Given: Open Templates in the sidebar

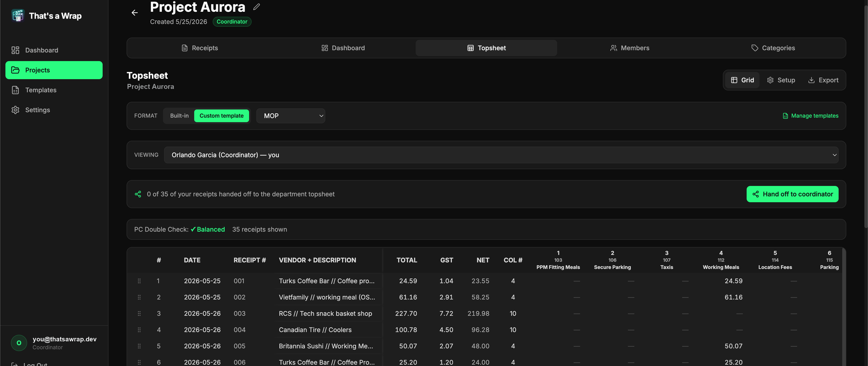Looking at the screenshot, I should pos(54,90).
